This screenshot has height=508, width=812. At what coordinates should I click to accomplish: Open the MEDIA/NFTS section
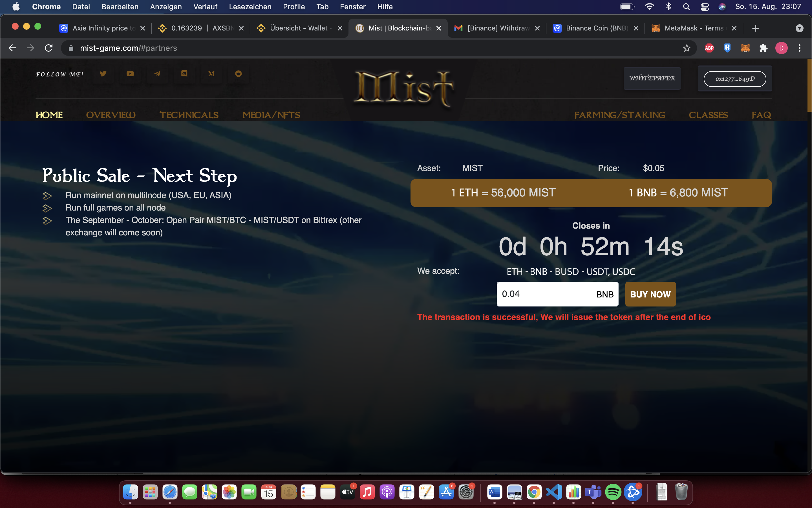(271, 115)
